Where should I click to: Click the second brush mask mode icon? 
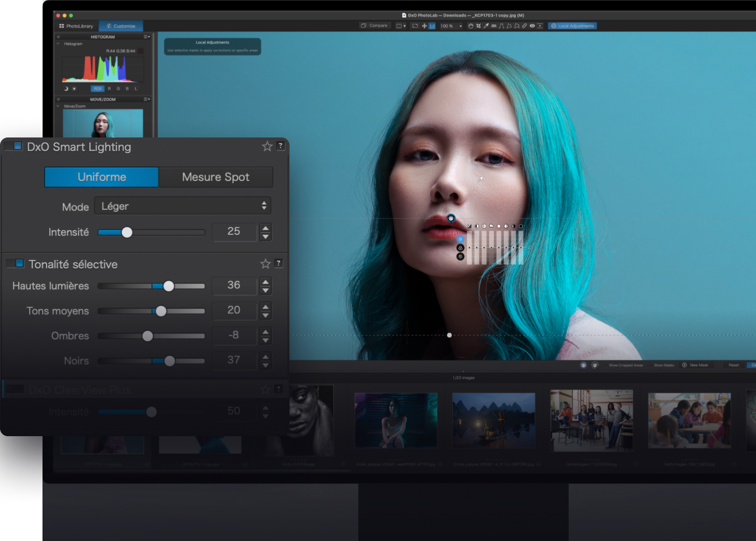click(595, 365)
